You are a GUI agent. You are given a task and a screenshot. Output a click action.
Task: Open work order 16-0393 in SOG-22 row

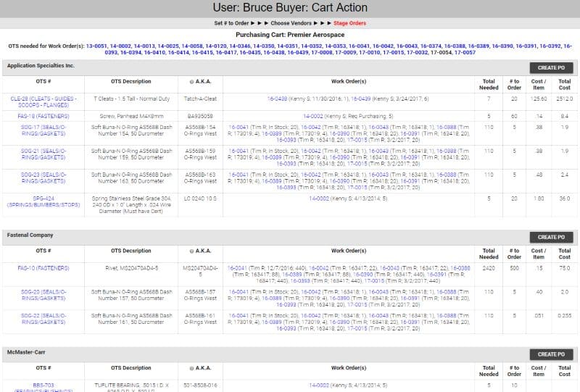(x=286, y=328)
